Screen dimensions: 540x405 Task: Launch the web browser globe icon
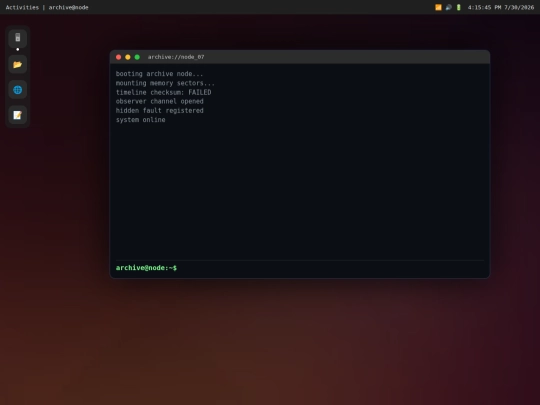18,90
